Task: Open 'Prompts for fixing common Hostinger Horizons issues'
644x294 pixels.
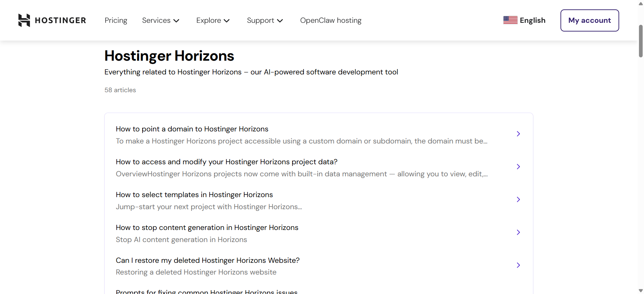Action: pyautogui.click(x=207, y=292)
